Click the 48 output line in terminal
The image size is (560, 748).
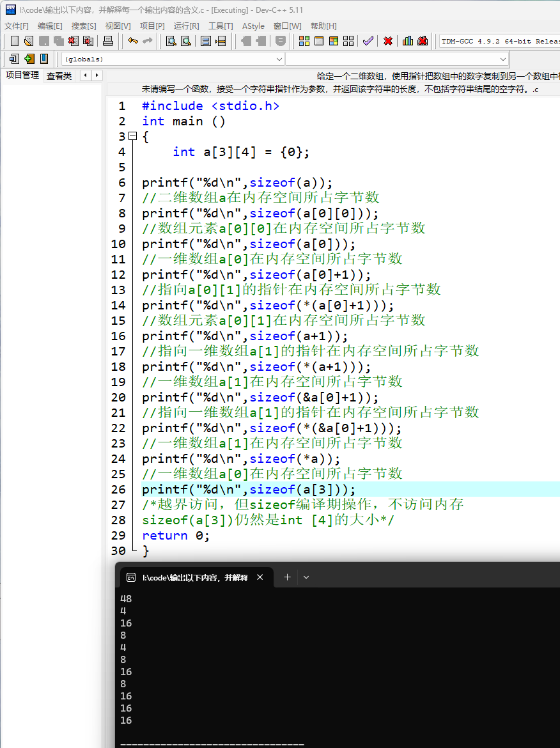tap(126, 598)
